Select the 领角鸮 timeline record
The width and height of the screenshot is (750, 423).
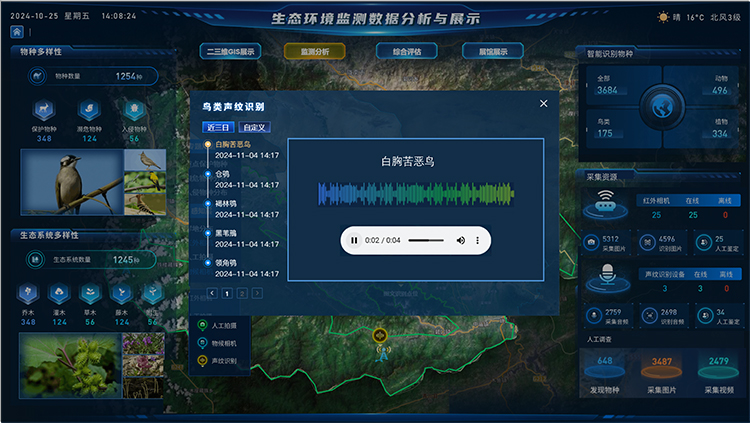pyautogui.click(x=243, y=268)
